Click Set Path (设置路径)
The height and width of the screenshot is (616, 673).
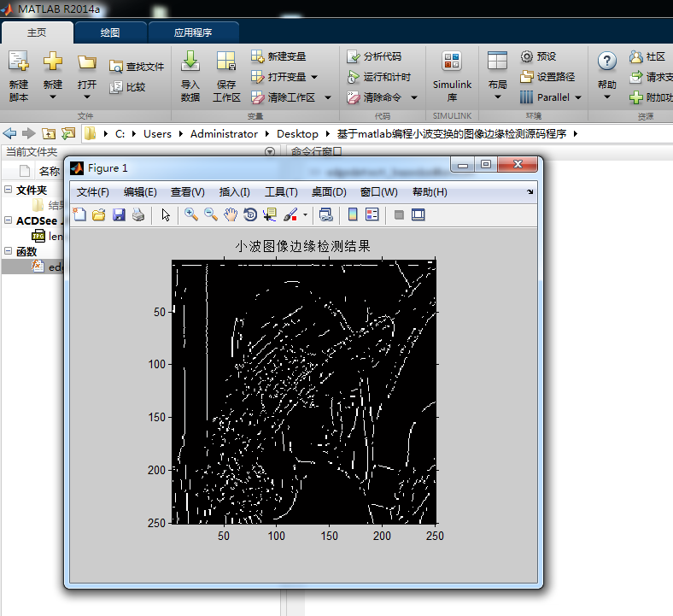point(547,77)
